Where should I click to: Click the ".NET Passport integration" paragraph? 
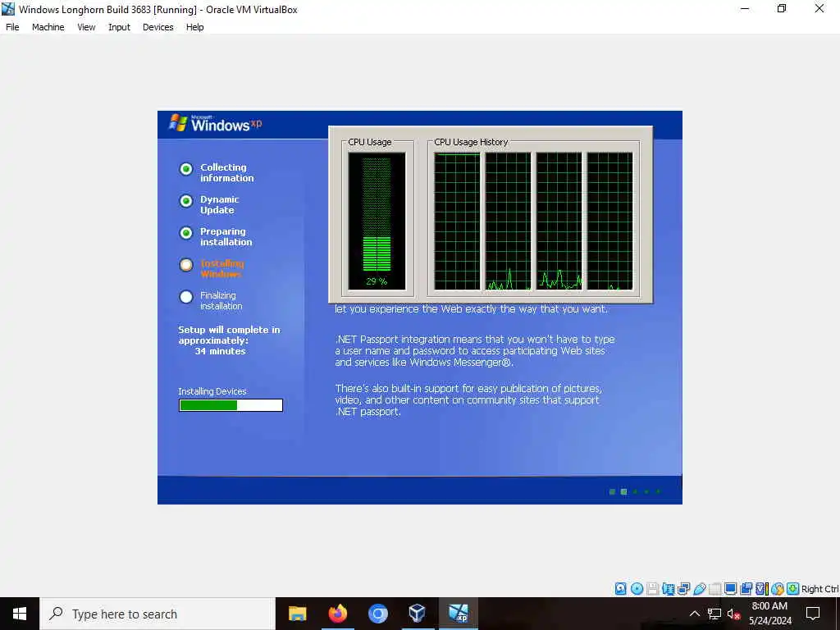pos(475,351)
